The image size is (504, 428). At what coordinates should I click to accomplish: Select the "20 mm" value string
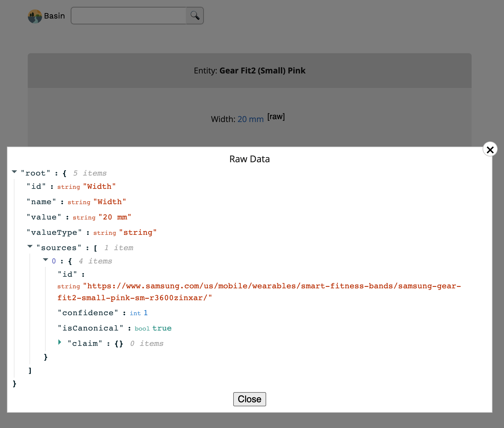[115, 217]
